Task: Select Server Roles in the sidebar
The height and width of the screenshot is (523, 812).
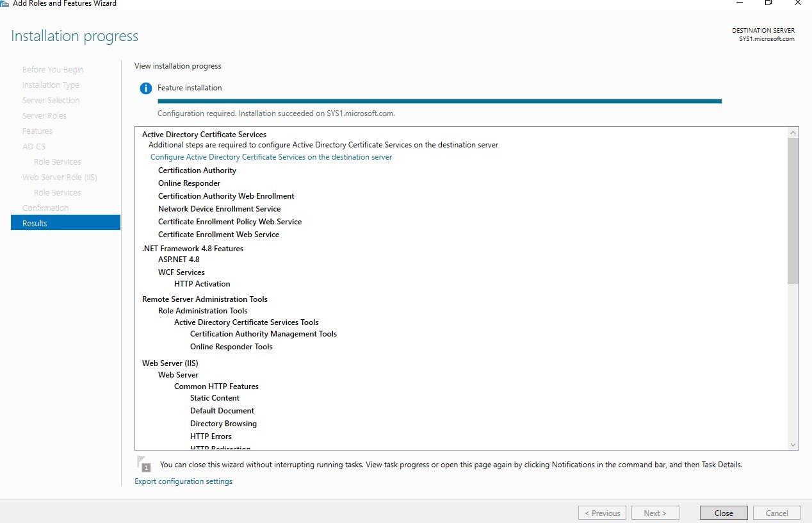Action: pos(44,115)
